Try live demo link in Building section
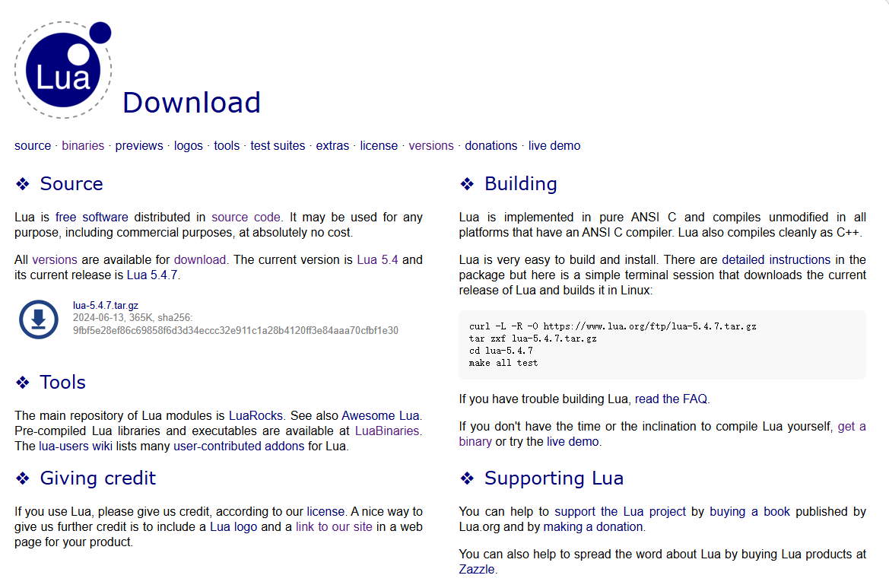889x588 pixels. [573, 442]
